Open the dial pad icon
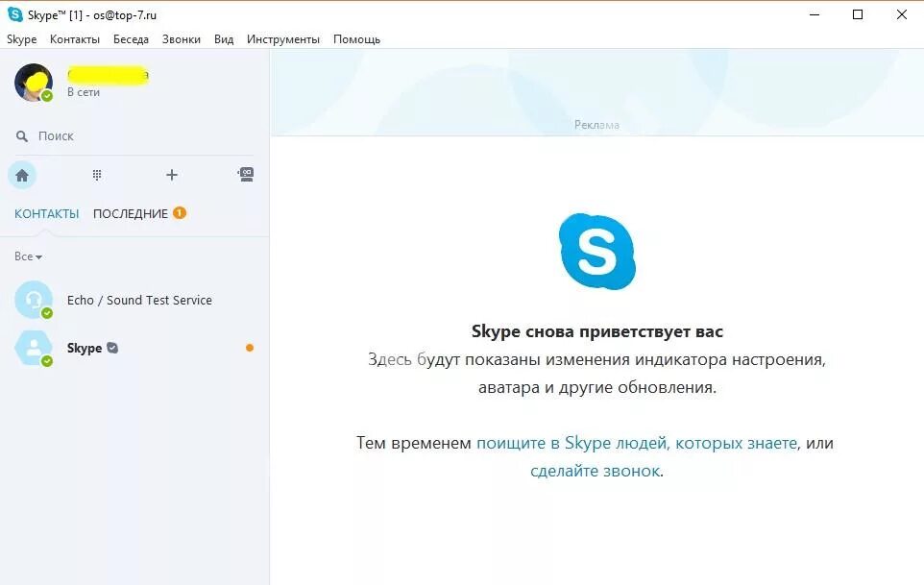 pyautogui.click(x=97, y=175)
